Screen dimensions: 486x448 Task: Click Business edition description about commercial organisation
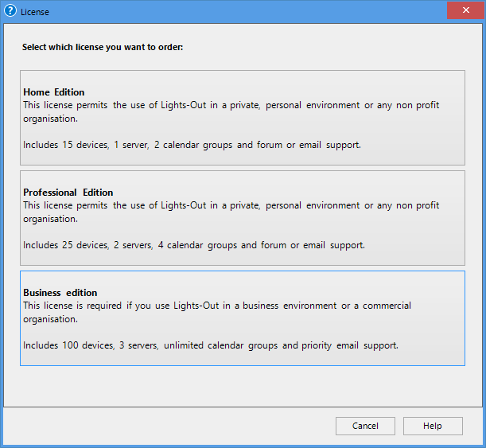pos(217,312)
